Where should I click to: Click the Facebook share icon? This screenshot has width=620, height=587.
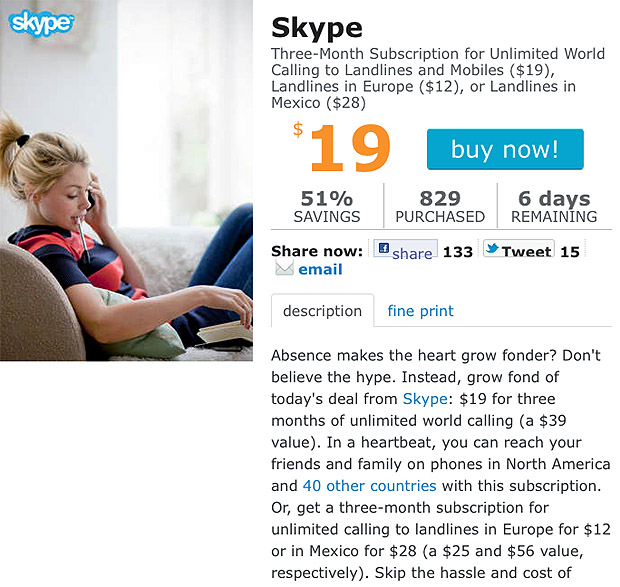[384, 248]
